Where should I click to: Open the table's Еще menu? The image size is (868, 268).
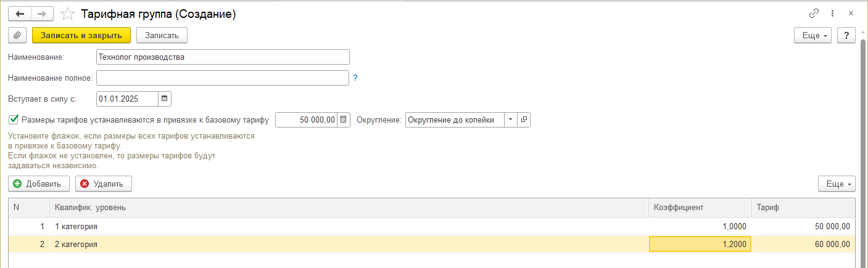(x=837, y=184)
